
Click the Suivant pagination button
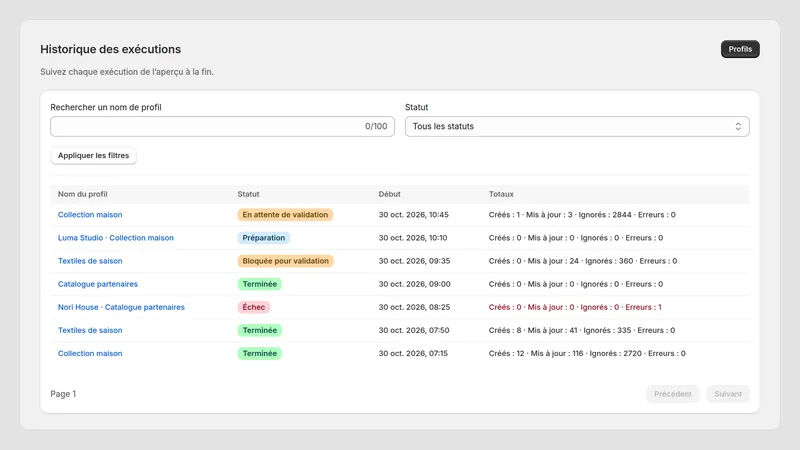(x=728, y=394)
